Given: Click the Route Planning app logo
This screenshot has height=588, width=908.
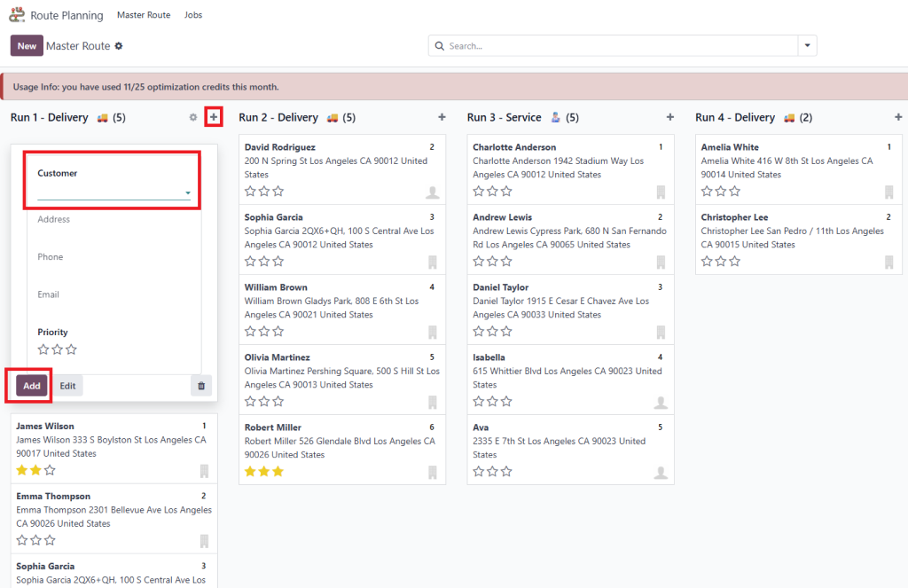Looking at the screenshot, I should [17, 15].
